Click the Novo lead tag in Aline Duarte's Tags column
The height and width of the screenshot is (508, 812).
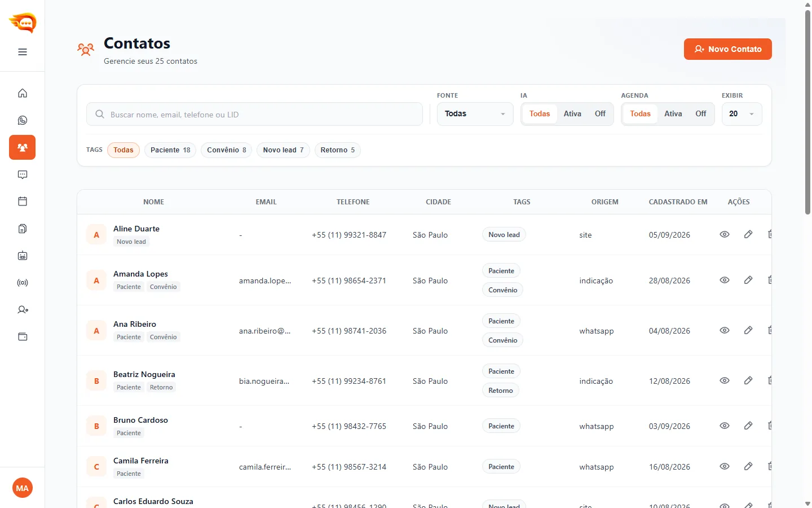pyautogui.click(x=504, y=235)
